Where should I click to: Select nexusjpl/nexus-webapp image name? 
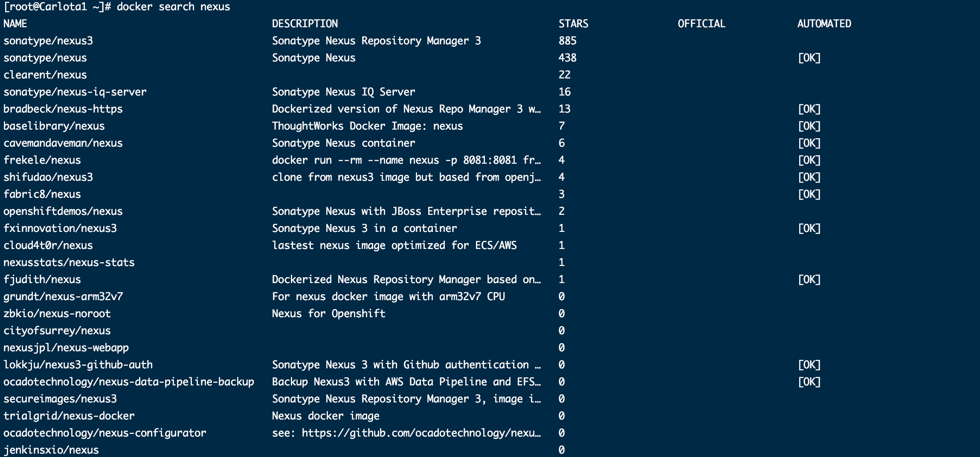[66, 348]
